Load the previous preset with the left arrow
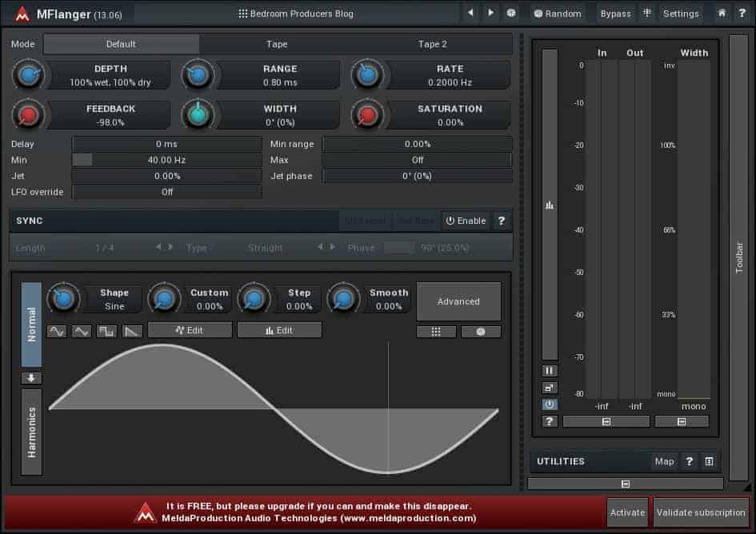Viewport: 756px width, 534px height. pyautogui.click(x=470, y=14)
